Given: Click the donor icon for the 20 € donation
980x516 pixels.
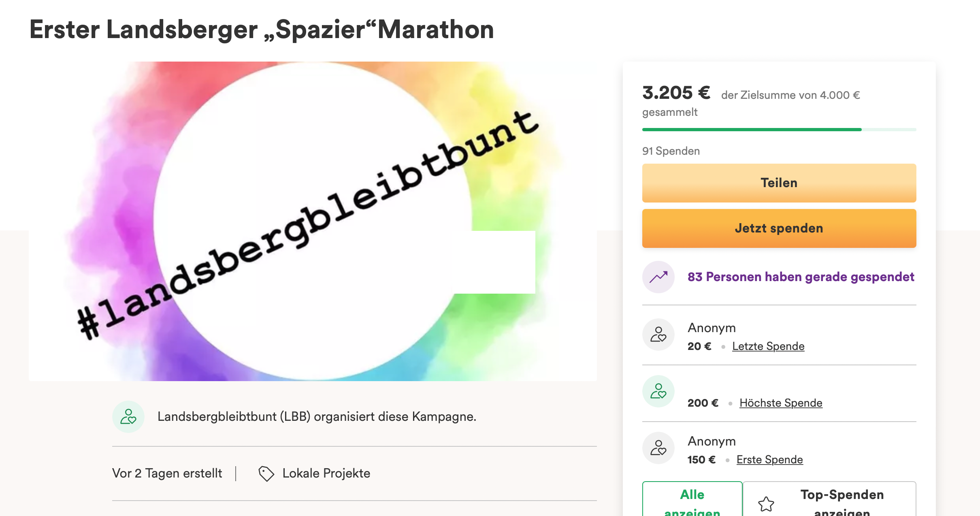Looking at the screenshot, I should pos(658,335).
